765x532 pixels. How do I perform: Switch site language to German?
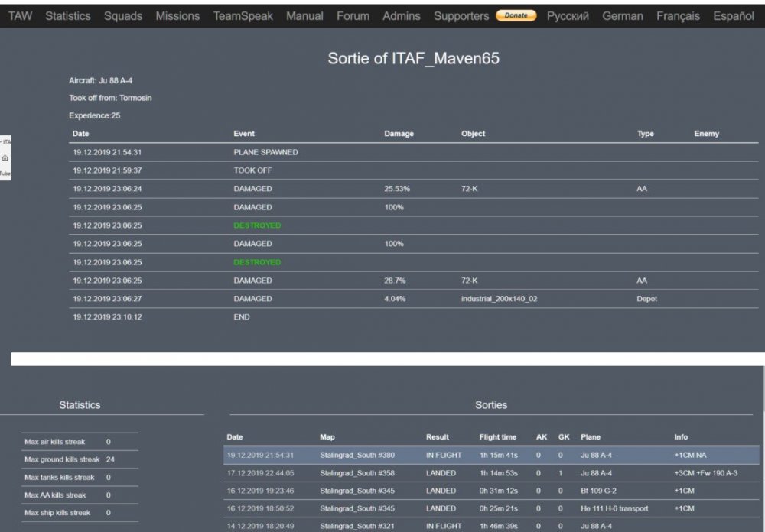623,16
